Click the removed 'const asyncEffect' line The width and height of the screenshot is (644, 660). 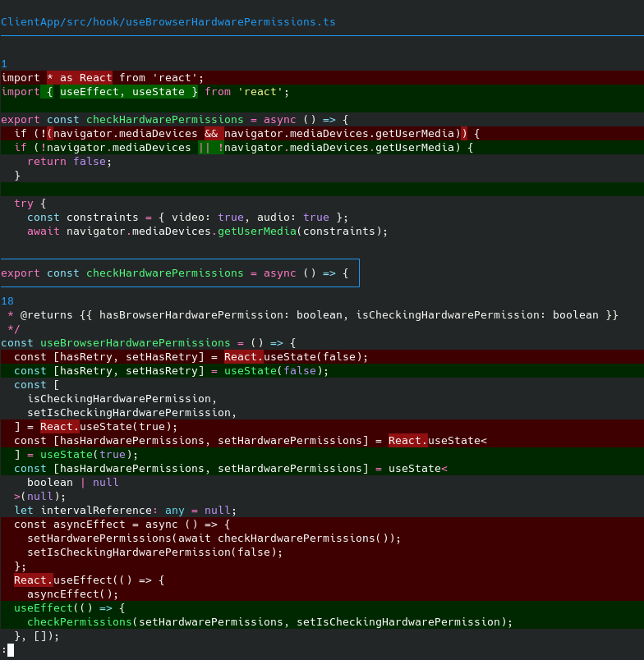pos(122,525)
